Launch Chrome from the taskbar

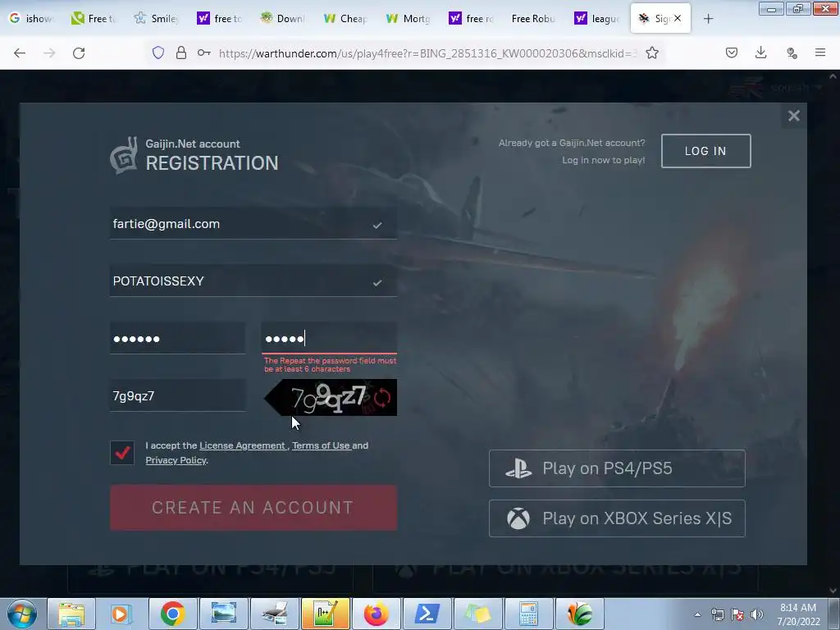click(172, 614)
